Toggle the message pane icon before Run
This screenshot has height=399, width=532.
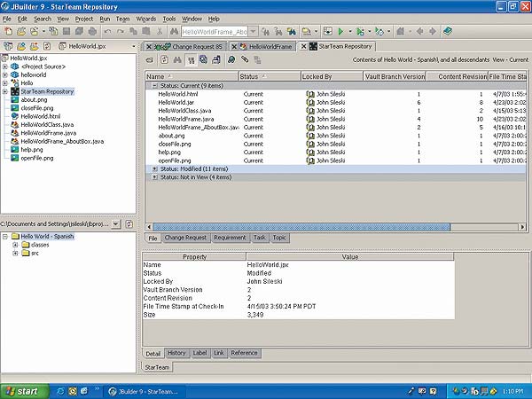tap(328, 32)
